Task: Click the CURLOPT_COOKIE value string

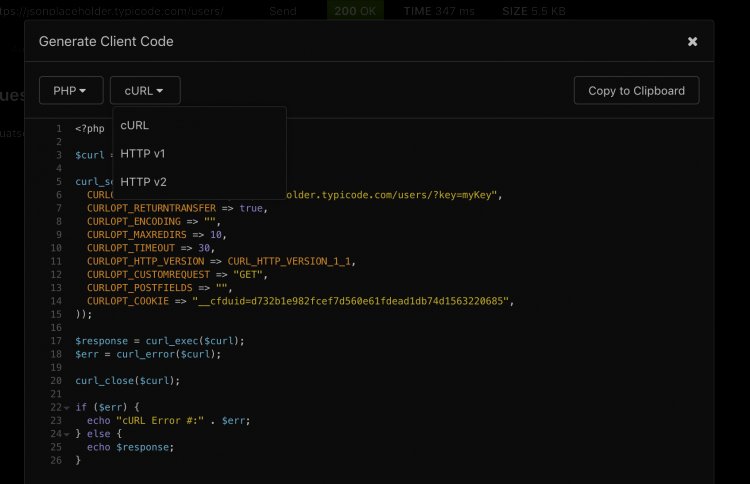Action: (x=351, y=301)
